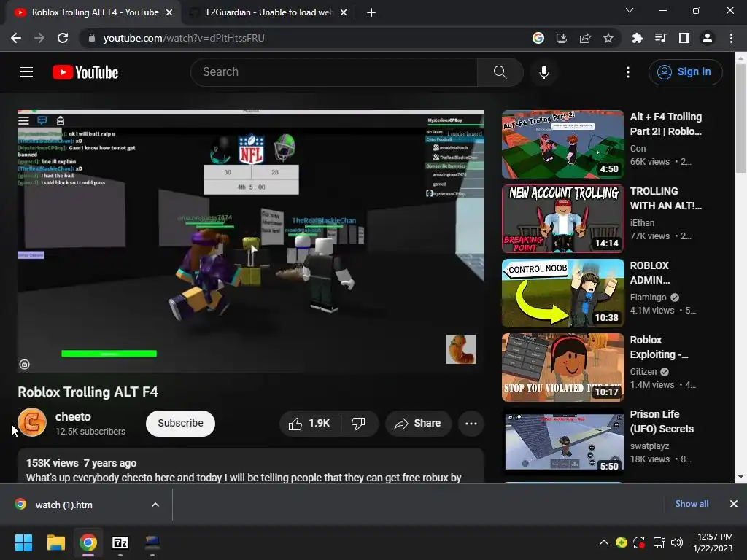747x560 pixels.
Task: Open the clock showing 12:57 PM
Action: point(713,542)
